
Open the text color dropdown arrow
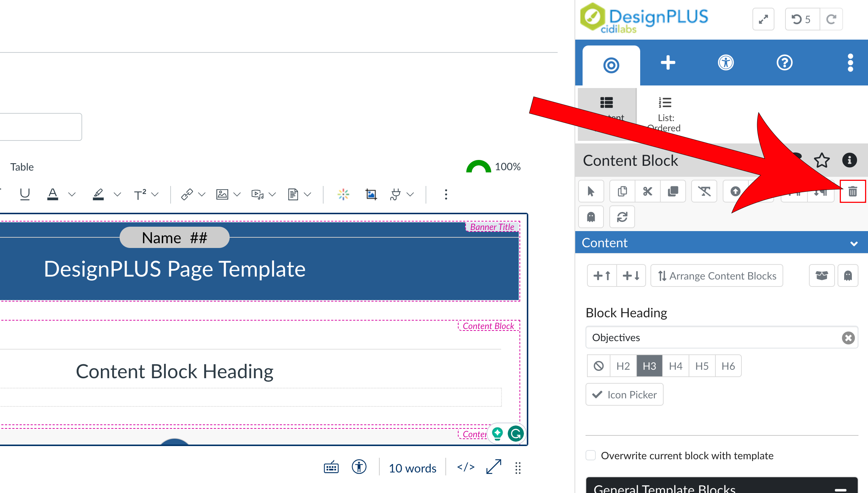pyautogui.click(x=72, y=194)
